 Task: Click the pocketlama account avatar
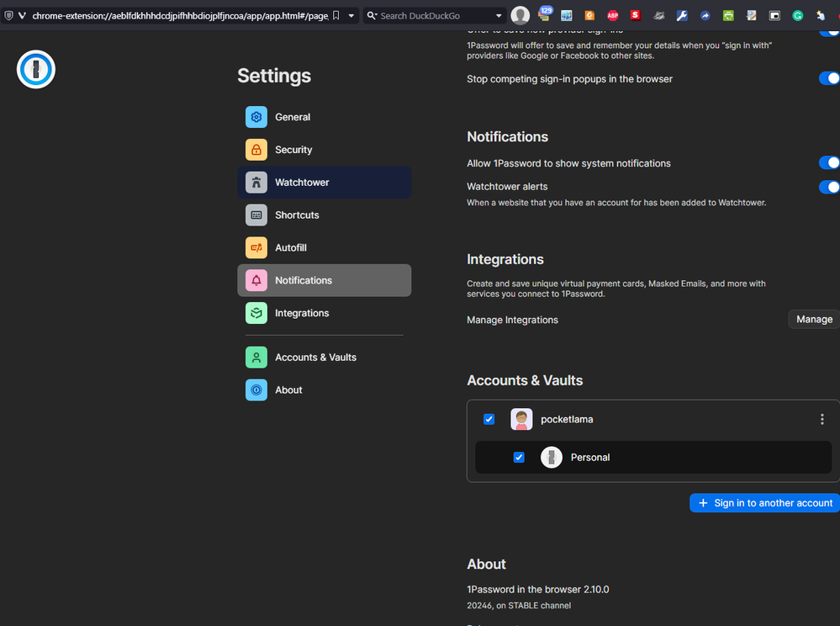[x=521, y=419]
